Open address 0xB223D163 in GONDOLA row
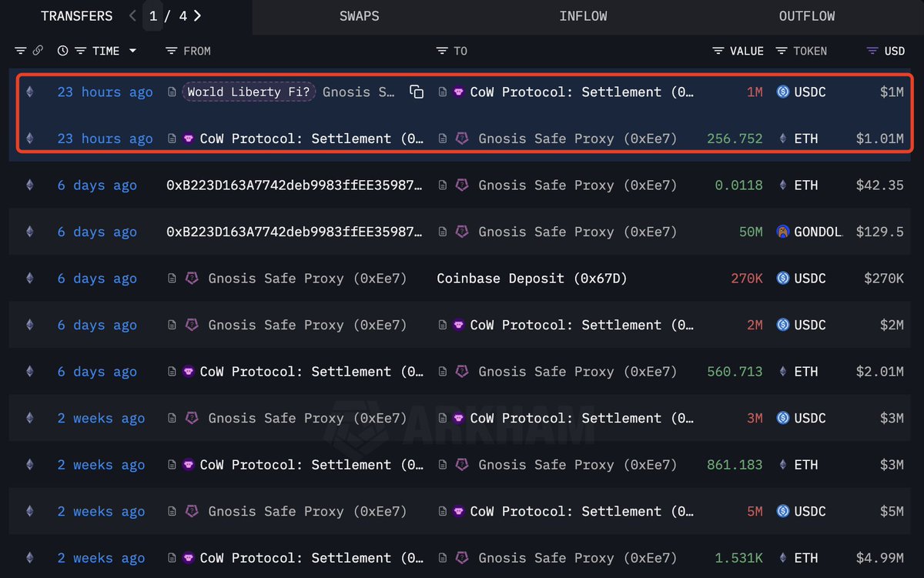The image size is (924, 578). pos(295,232)
